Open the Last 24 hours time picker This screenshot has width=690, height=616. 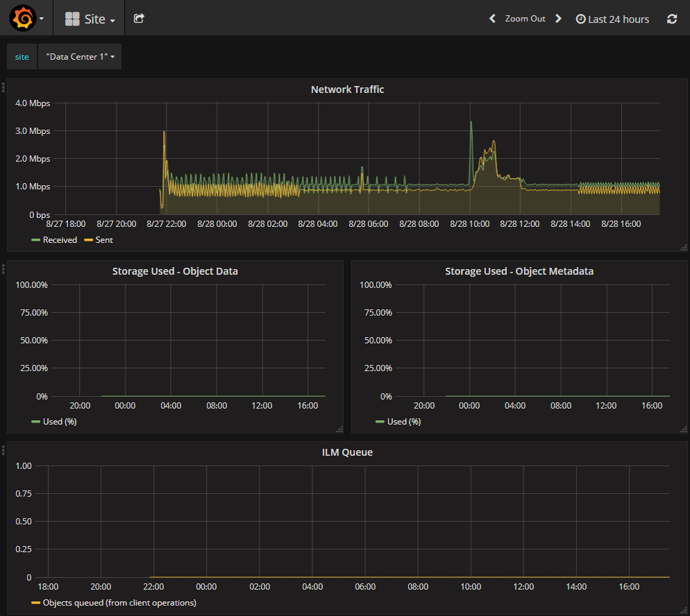coord(612,19)
